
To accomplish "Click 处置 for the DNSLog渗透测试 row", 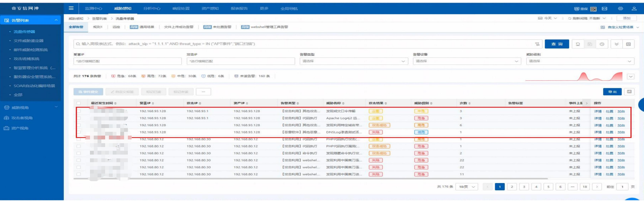I will click(609, 132).
